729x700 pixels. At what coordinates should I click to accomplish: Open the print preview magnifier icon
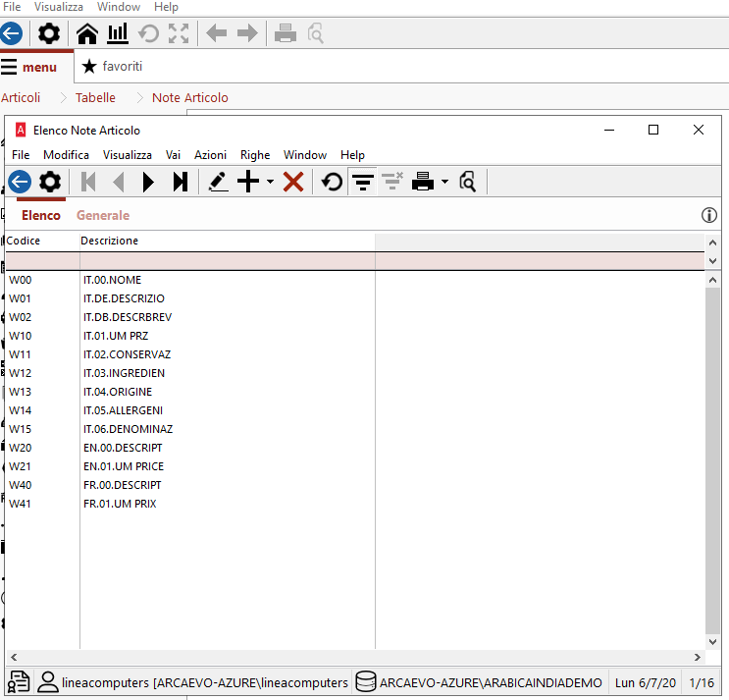468,182
